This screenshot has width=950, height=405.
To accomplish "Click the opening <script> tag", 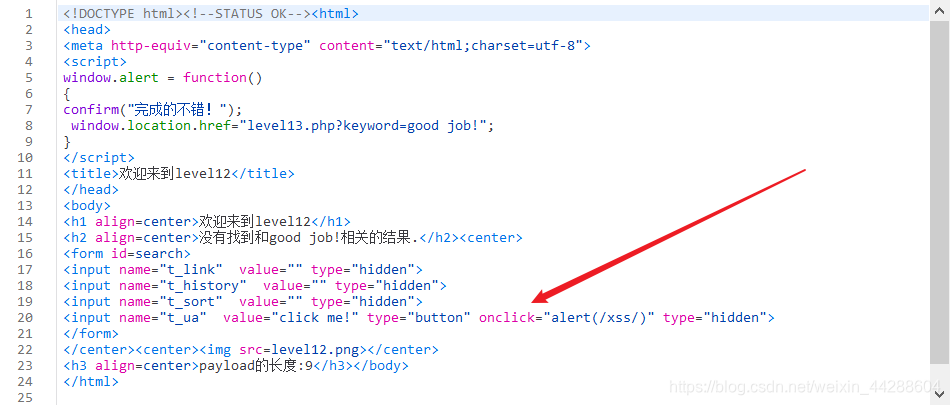I will [95, 62].
